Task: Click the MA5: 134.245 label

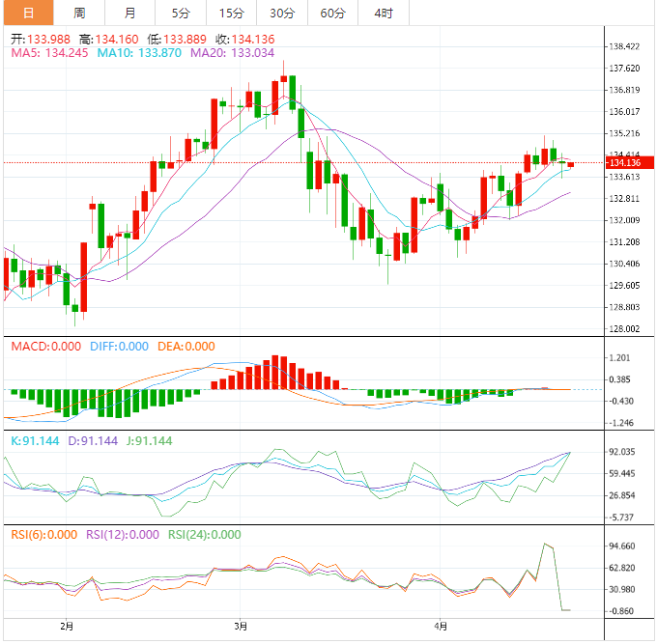Action: click(x=49, y=53)
